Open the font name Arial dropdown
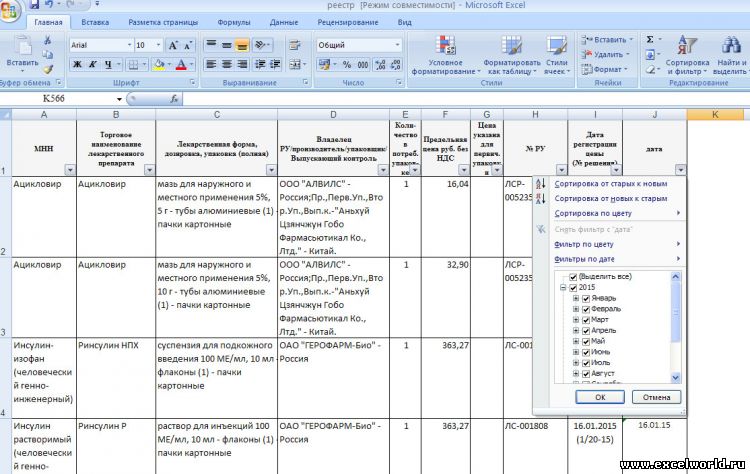Viewport: 750px width, 474px height. (130, 45)
